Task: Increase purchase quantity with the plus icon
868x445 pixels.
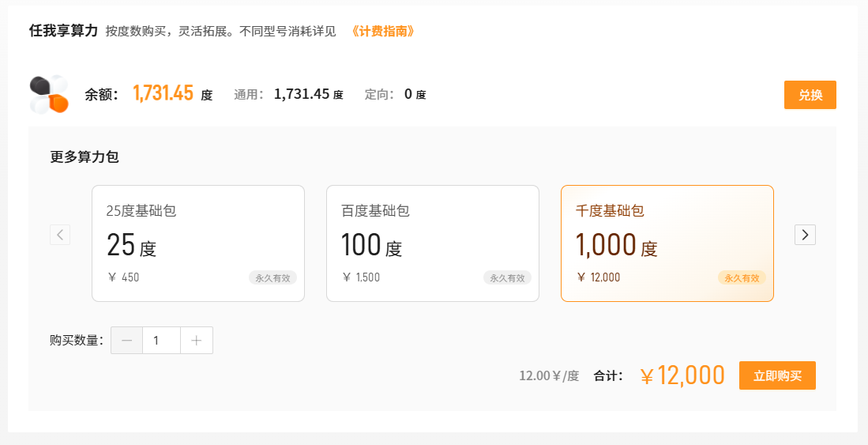Action: tap(197, 341)
